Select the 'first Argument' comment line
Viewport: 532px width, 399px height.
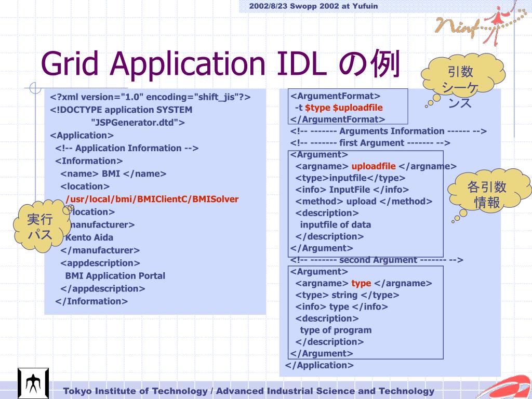point(370,143)
